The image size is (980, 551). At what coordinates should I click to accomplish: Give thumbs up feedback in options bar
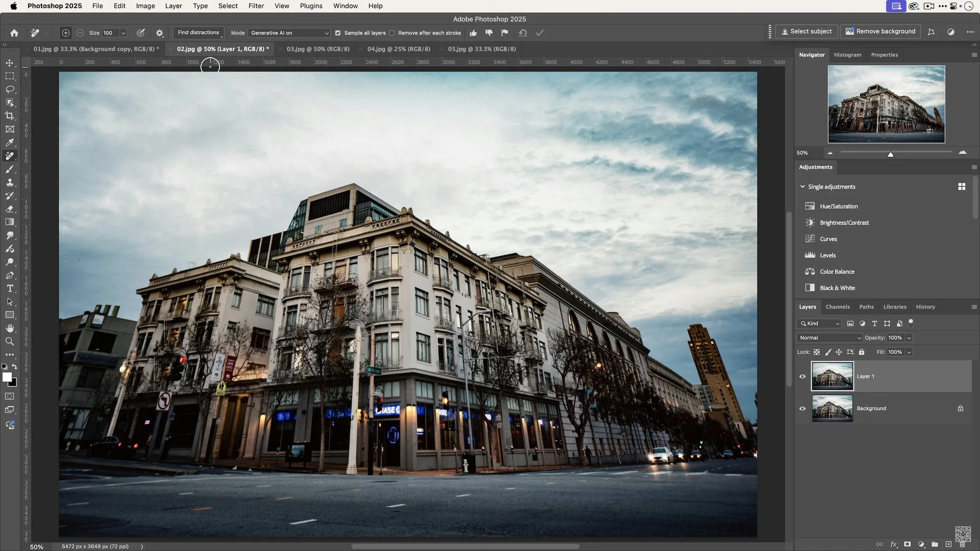pos(473,33)
